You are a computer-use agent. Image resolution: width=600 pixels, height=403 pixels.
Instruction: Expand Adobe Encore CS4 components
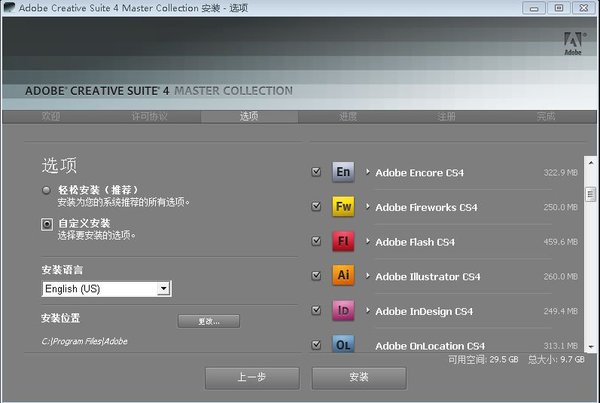[367, 172]
